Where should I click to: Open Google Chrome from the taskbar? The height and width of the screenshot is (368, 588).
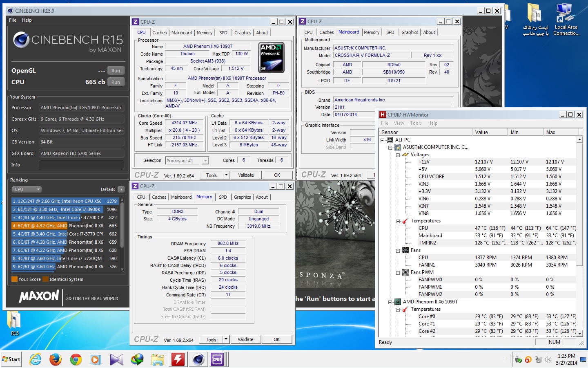pos(76,359)
